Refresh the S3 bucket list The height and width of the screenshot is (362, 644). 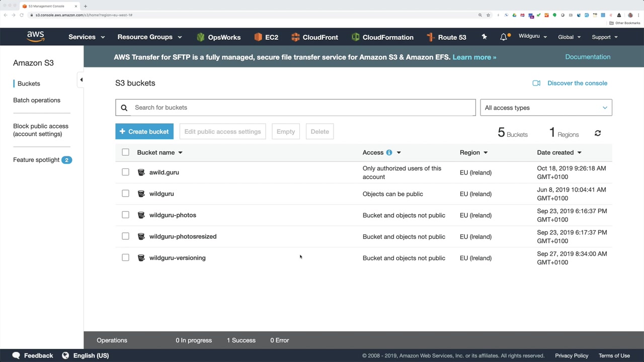pyautogui.click(x=598, y=133)
